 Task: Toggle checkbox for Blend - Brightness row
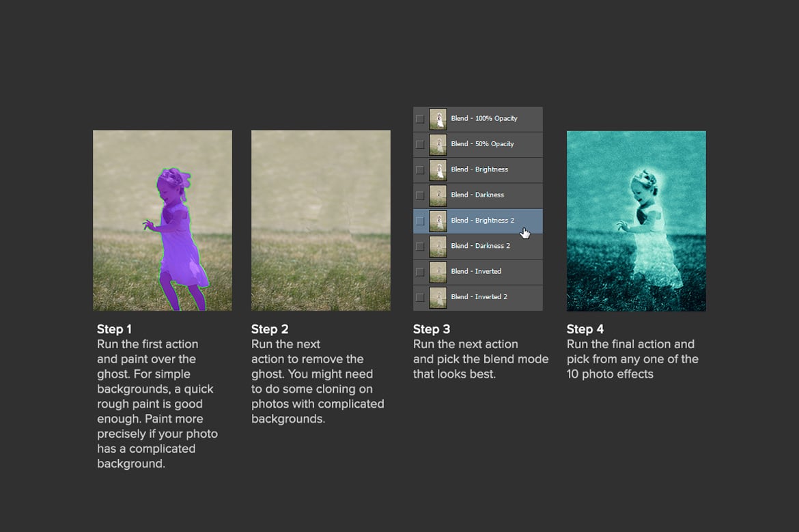pos(420,169)
